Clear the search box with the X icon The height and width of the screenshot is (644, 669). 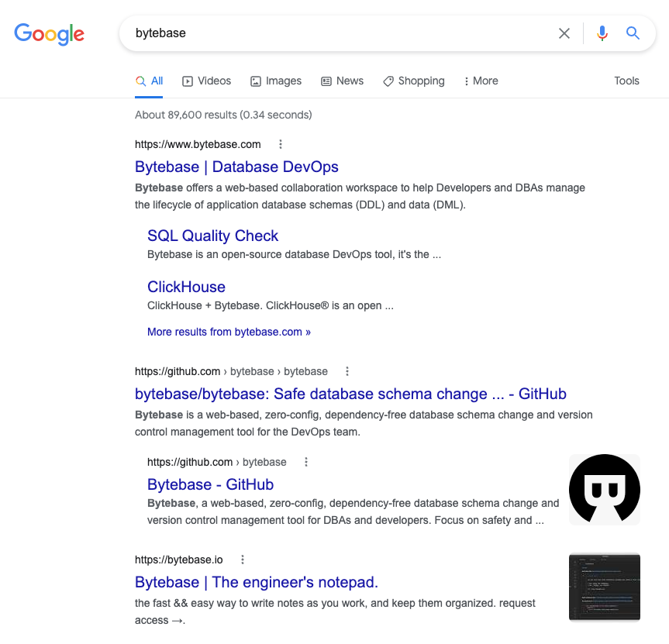[x=564, y=33]
